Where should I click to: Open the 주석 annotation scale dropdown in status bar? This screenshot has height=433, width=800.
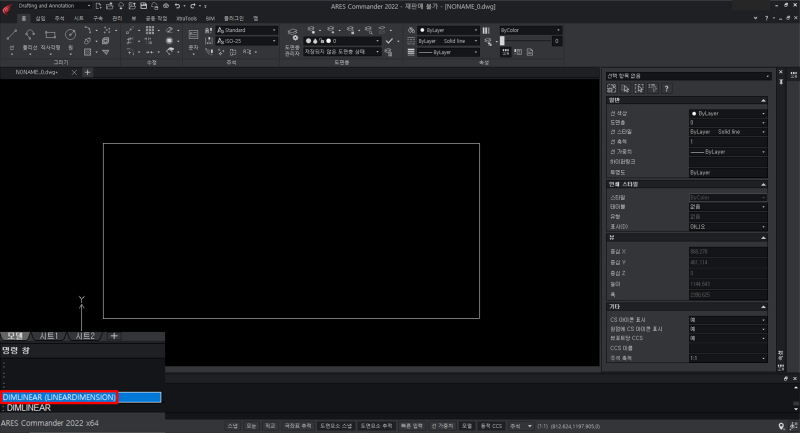coord(521,426)
